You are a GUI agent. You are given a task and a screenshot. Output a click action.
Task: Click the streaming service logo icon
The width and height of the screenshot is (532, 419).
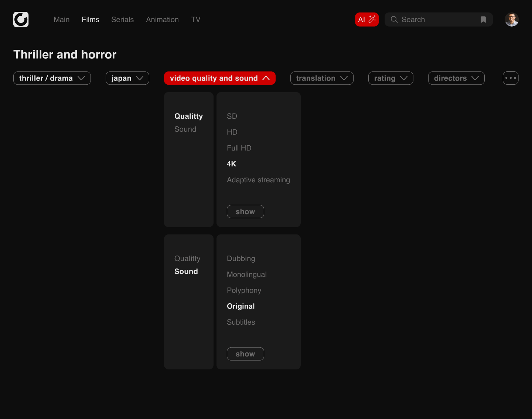[x=21, y=20]
